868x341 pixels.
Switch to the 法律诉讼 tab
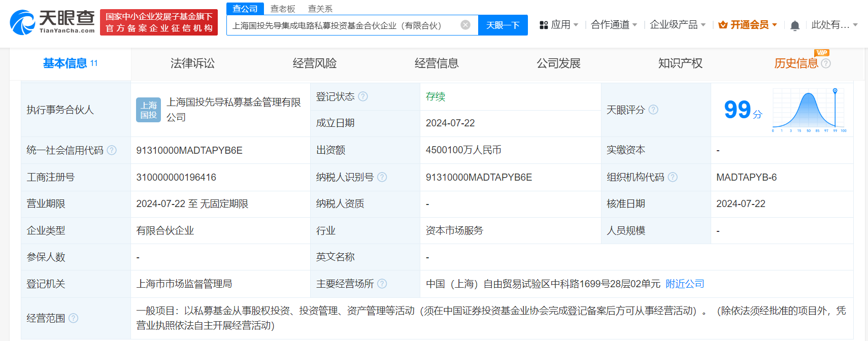[192, 63]
